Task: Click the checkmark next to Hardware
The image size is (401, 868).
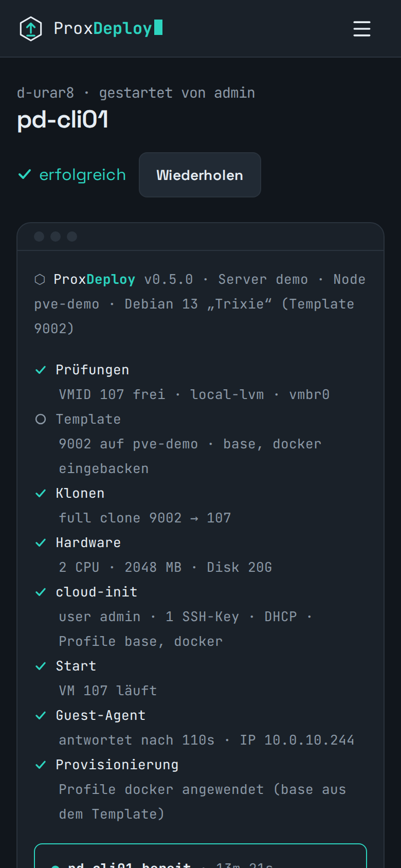Action: point(41,542)
